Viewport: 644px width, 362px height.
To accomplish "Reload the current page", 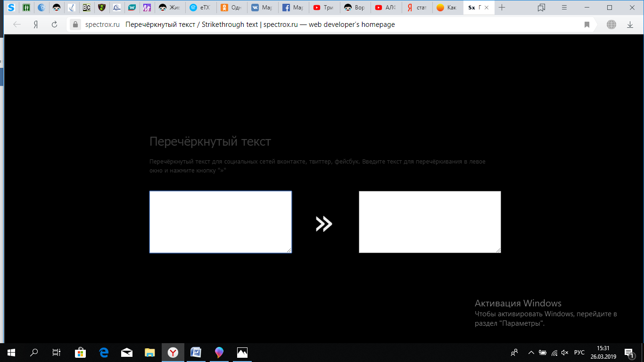I will coord(54,25).
